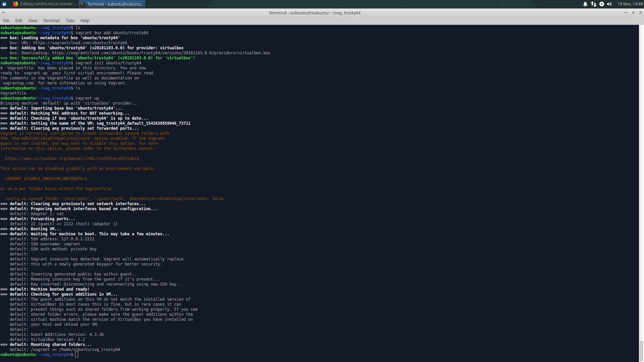Maximize the Terminal window
This screenshot has height=362, width=644.
633,13
